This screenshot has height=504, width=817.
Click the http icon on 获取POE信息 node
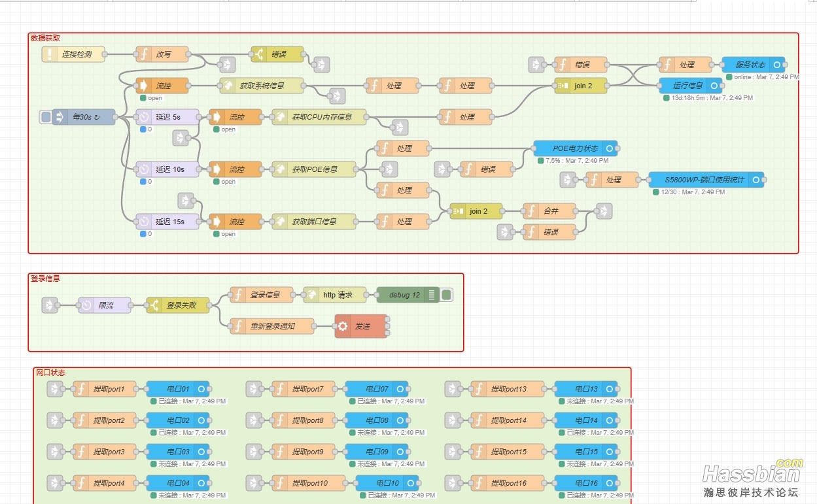point(280,169)
